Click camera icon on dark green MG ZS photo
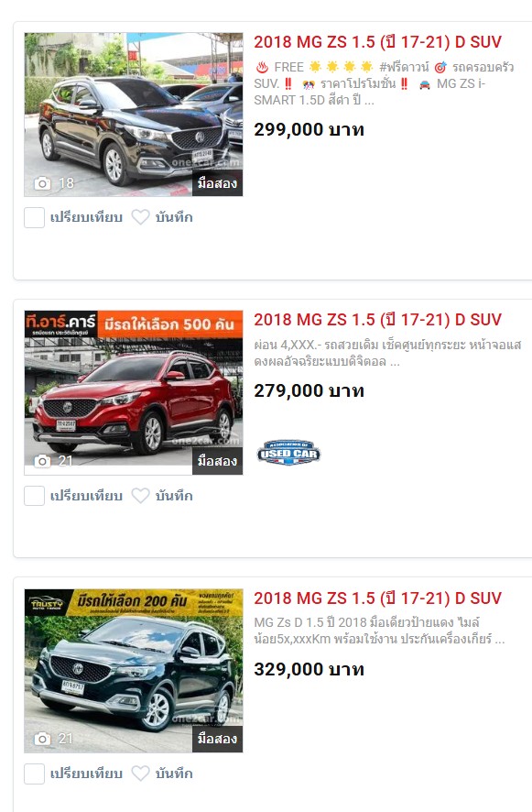The width and height of the screenshot is (532, 812). pos(42,739)
